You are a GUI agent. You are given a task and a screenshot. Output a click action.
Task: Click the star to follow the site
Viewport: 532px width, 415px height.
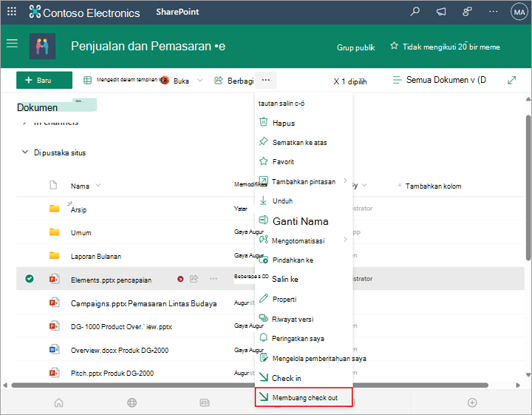coord(394,46)
